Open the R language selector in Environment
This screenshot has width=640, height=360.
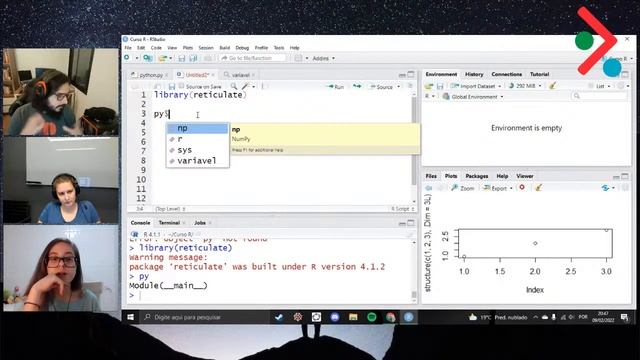pos(429,96)
